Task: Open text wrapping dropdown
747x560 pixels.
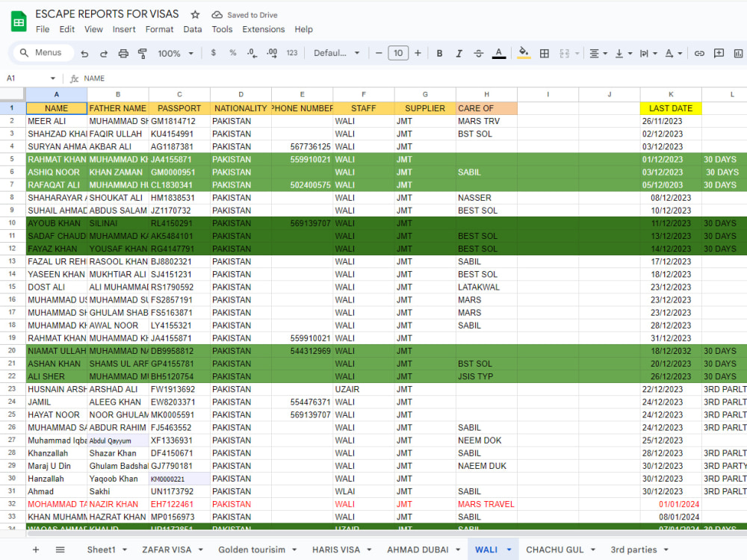Action: pyautogui.click(x=648, y=53)
